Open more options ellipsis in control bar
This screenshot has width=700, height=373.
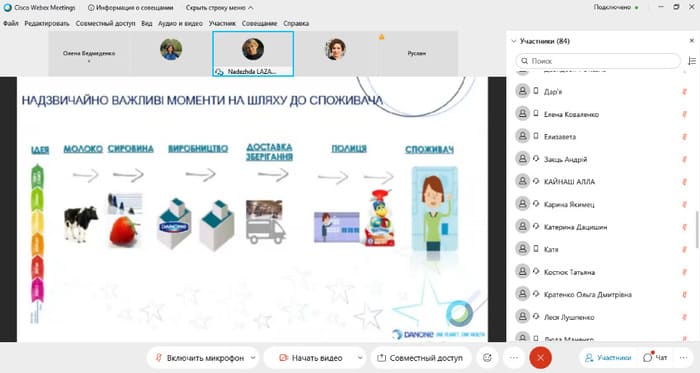coord(514,357)
